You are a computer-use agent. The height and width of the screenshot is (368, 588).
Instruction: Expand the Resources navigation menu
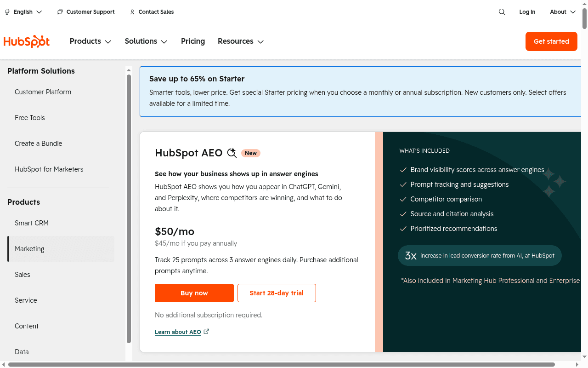pos(241,41)
